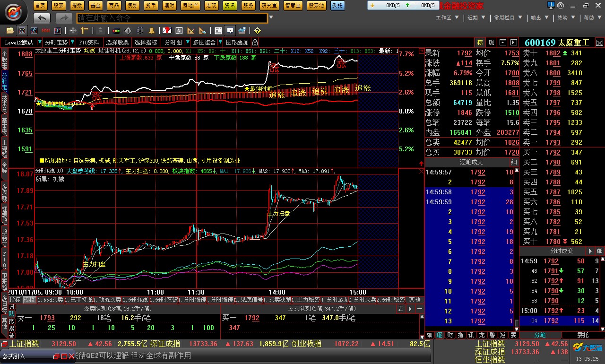
Task: Switch to the 分笔 bottom tab
Action: pos(540,335)
